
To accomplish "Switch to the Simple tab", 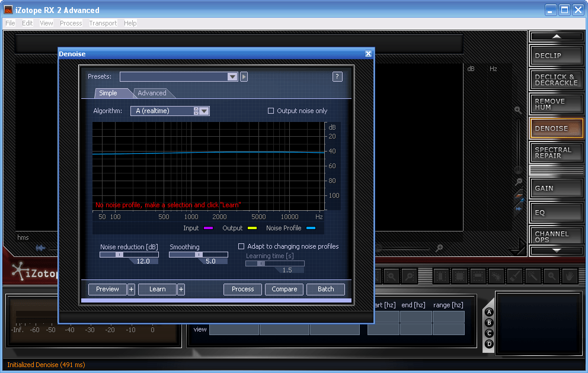I will point(108,94).
